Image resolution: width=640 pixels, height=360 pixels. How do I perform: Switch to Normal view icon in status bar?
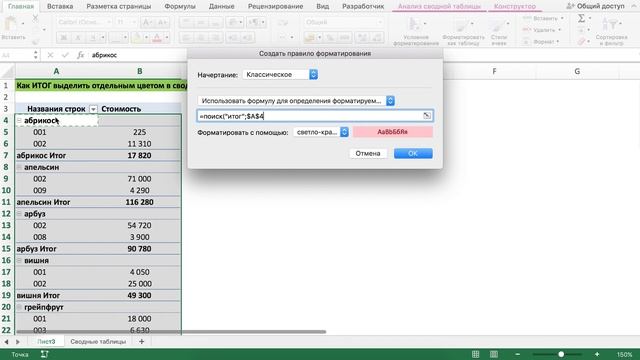pos(476,354)
